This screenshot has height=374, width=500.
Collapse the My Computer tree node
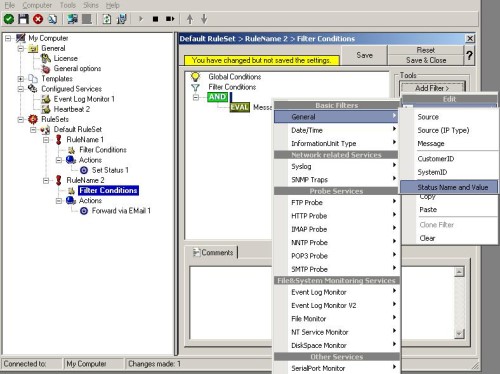tap(8, 38)
